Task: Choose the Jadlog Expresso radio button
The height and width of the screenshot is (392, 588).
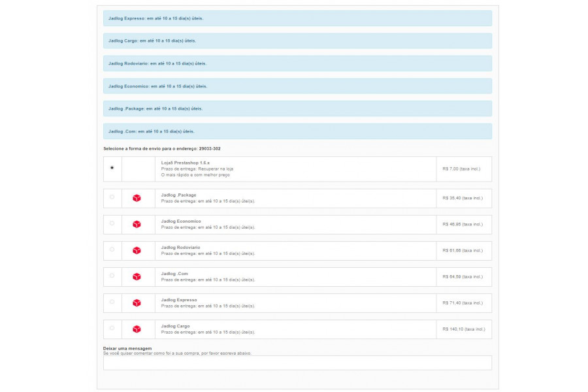Action: coord(112,302)
